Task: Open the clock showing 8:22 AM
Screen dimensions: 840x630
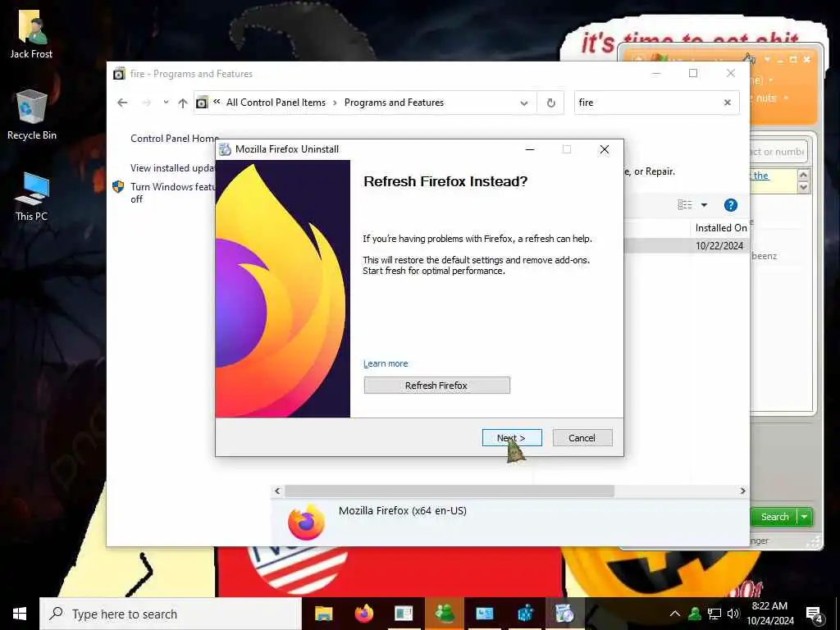Action: pyautogui.click(x=769, y=614)
